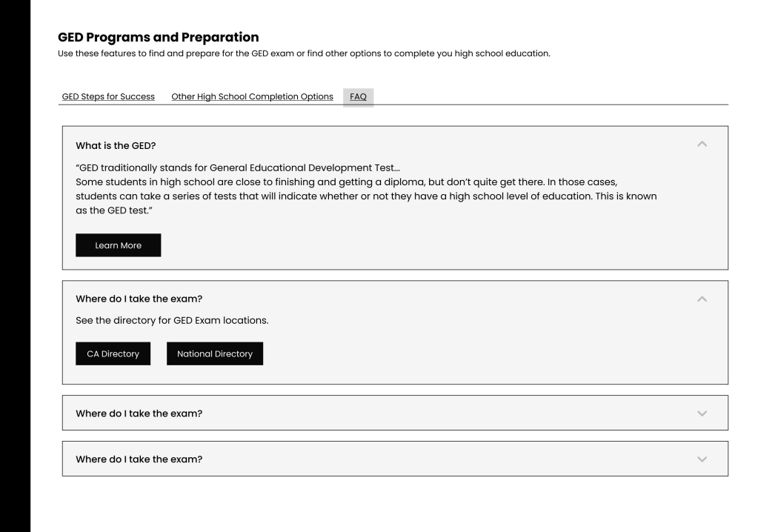Select the FAQ tab
The image size is (758, 532).
(358, 96)
